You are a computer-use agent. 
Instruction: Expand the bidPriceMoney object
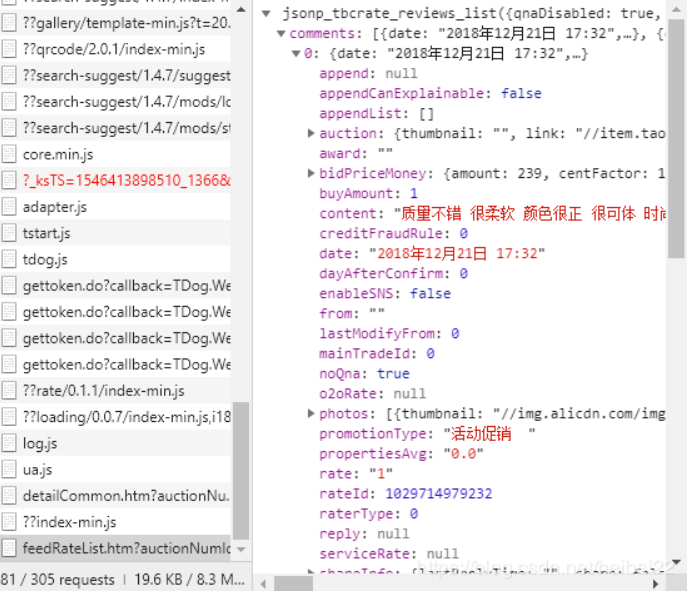(311, 174)
